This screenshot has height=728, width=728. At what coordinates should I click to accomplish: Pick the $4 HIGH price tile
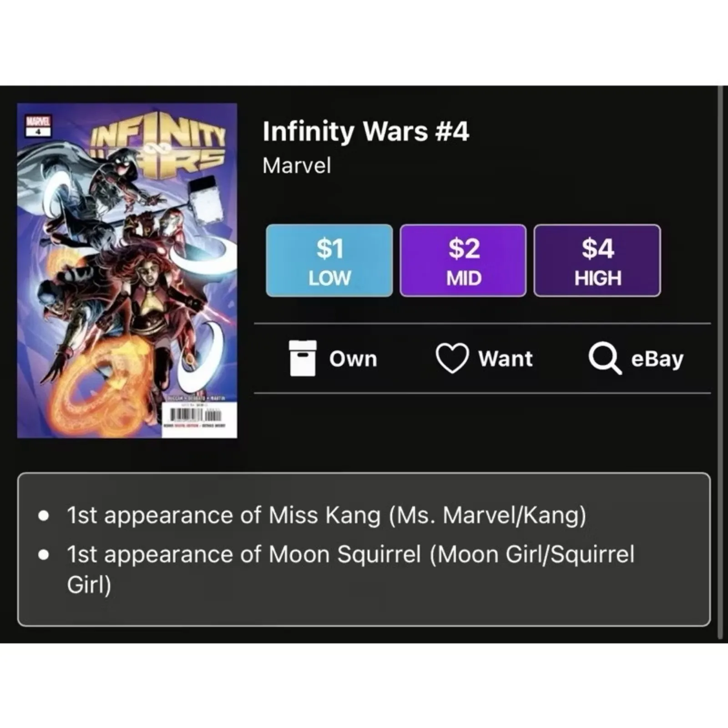pyautogui.click(x=597, y=261)
